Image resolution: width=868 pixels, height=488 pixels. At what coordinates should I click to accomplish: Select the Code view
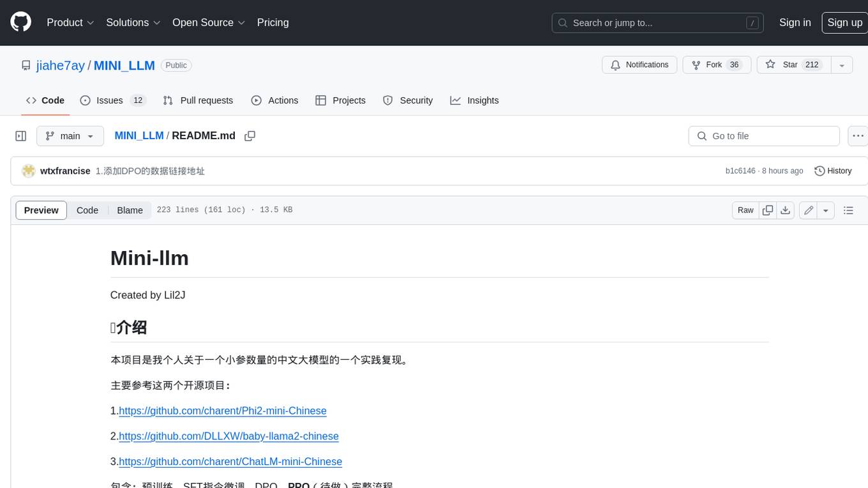click(x=87, y=210)
